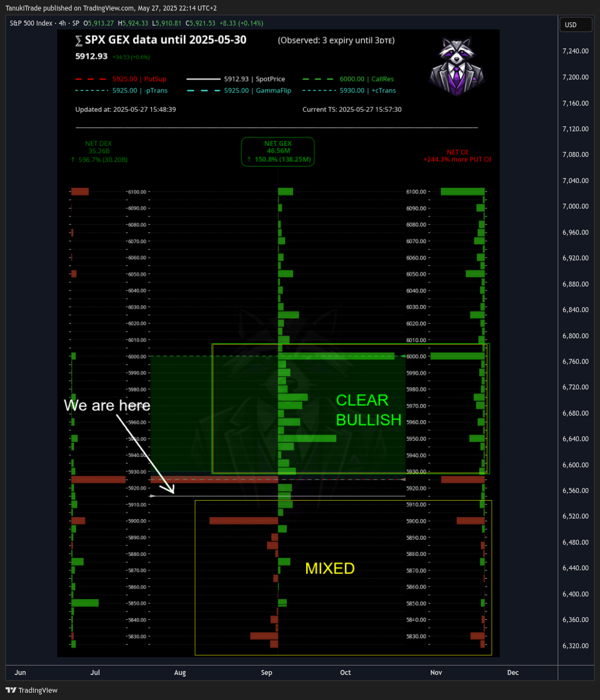Click the Observed: 3 expiry until 3DTE note
Viewport: 600px width, 700px height.
(x=336, y=41)
